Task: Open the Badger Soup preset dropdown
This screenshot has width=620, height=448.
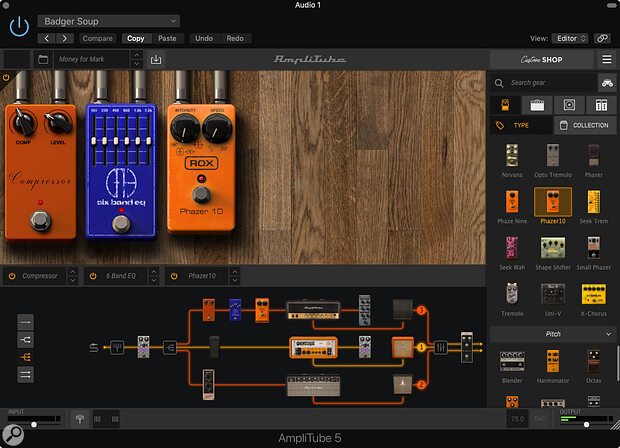Action: tap(109, 21)
